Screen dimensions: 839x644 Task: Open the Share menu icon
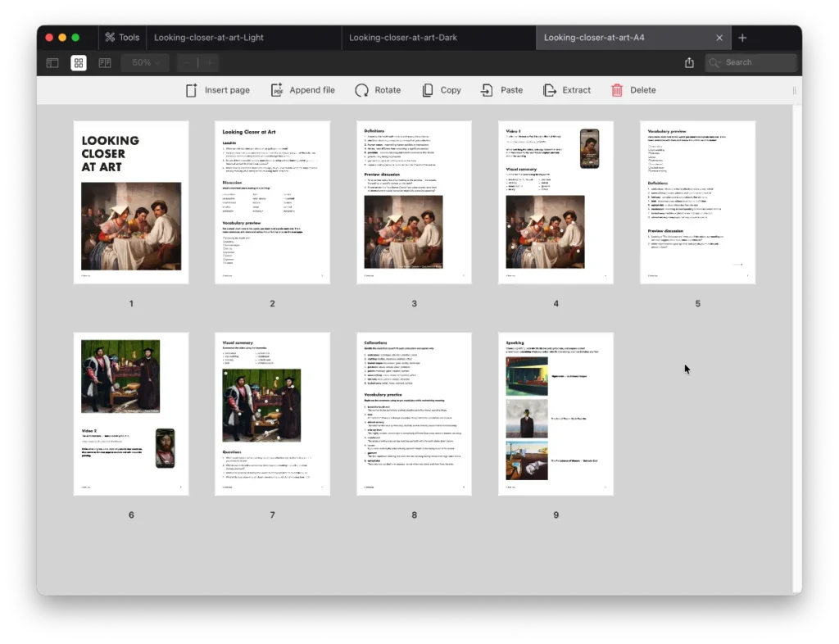[689, 63]
